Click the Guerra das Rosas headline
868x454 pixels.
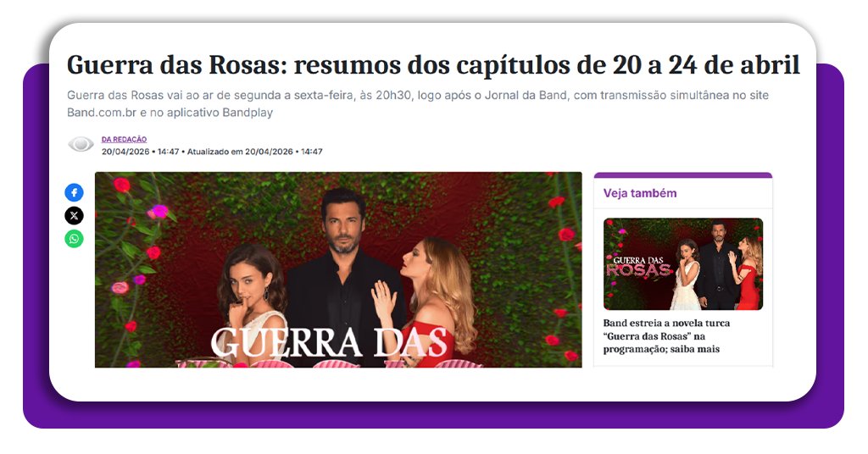tap(433, 64)
